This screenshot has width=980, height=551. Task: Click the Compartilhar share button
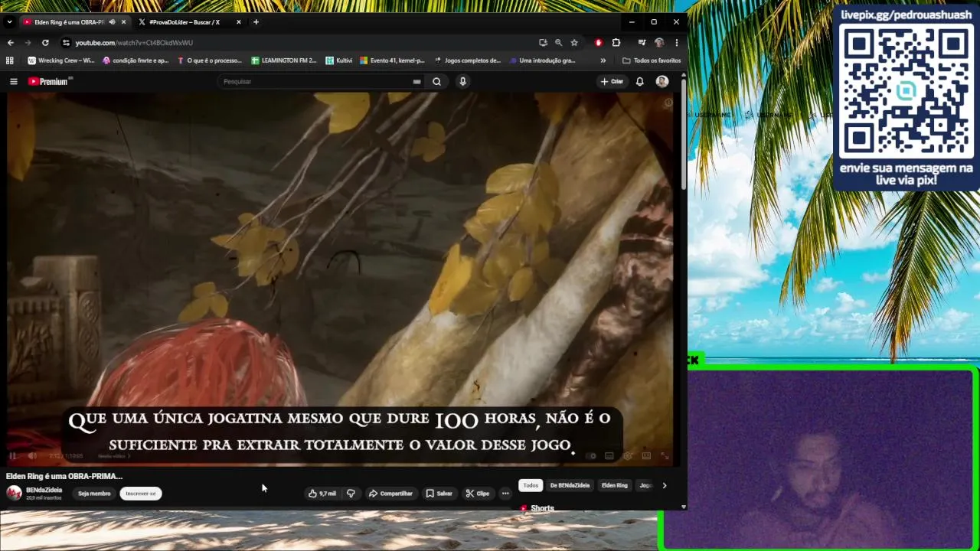(390, 494)
